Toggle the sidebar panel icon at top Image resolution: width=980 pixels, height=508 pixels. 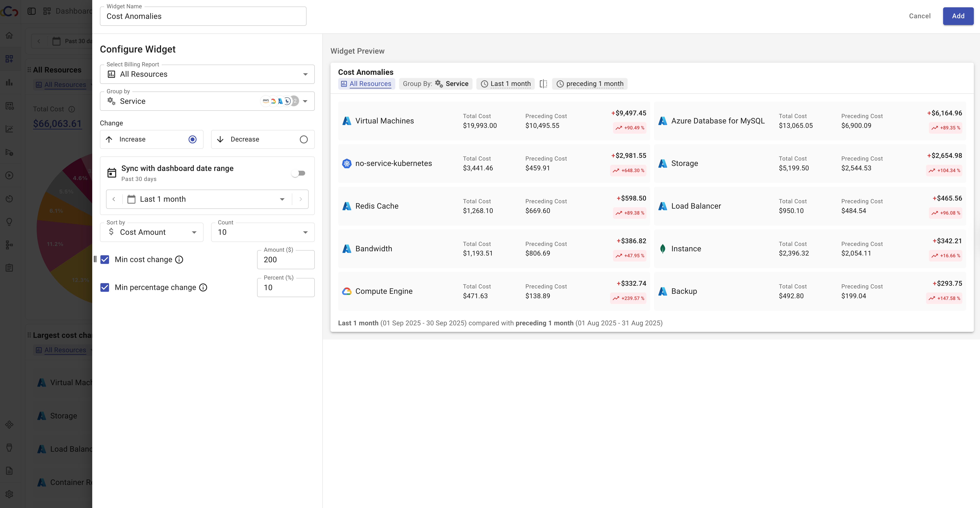(x=32, y=11)
